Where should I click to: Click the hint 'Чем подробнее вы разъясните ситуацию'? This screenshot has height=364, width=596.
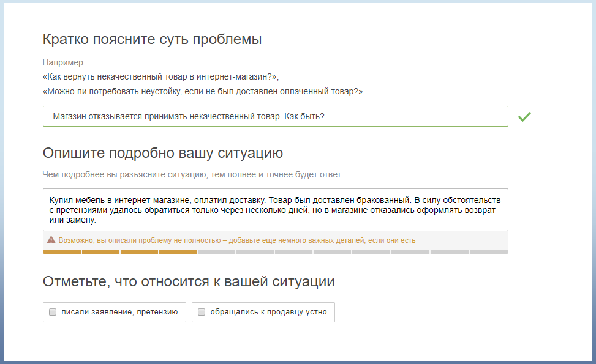click(x=192, y=175)
